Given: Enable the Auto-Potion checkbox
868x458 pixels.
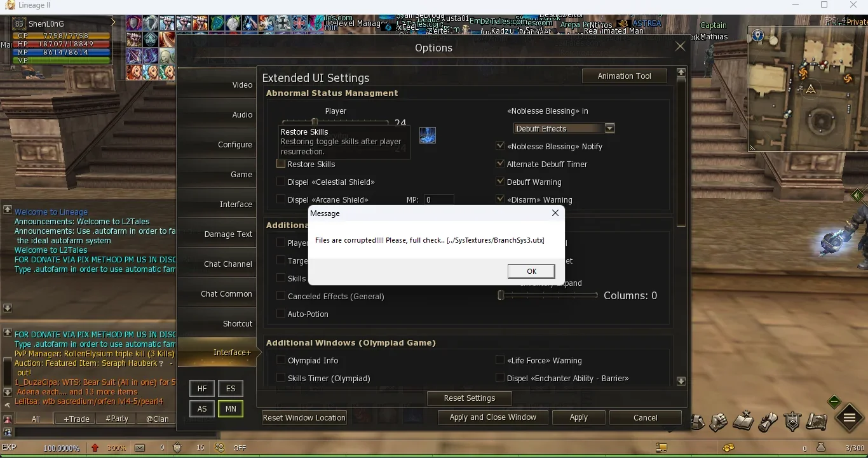Looking at the screenshot, I should [x=281, y=314].
